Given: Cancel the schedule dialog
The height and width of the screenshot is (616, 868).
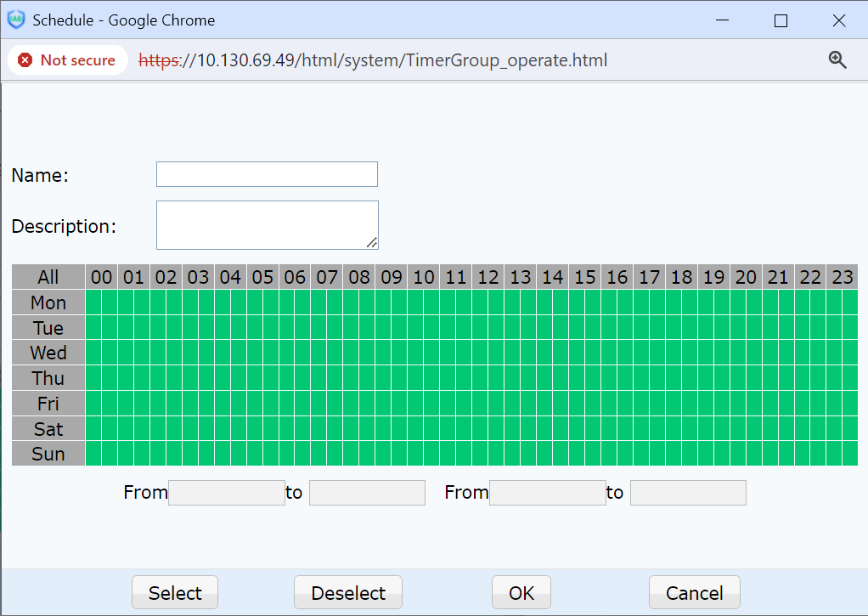Looking at the screenshot, I should click(694, 593).
